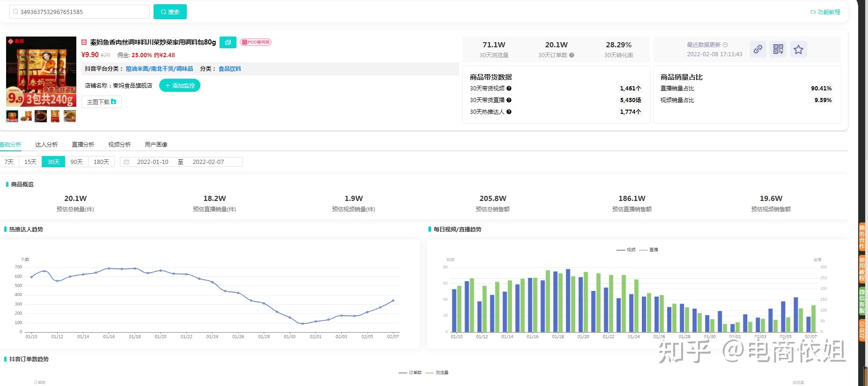Click the 添加监控 button

(180, 86)
